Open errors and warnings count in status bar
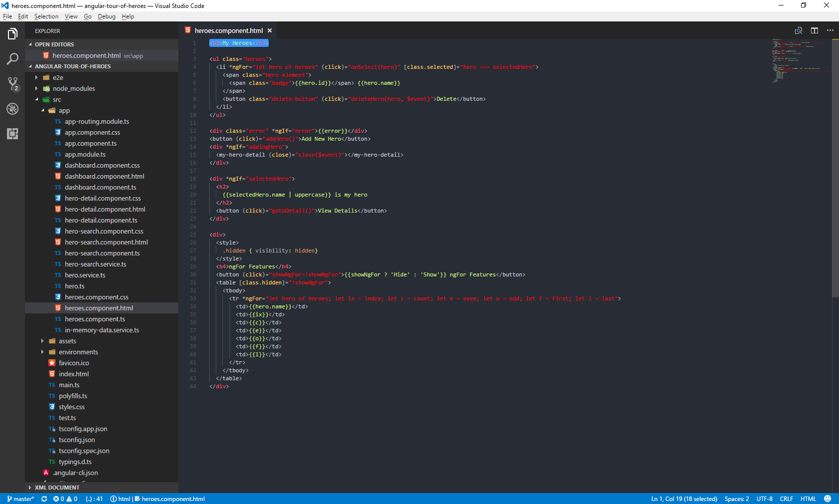839x504 pixels. (x=65, y=499)
